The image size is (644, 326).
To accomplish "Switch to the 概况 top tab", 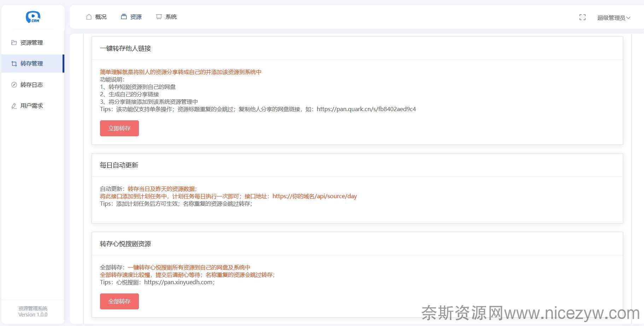I will pyautogui.click(x=101, y=17).
